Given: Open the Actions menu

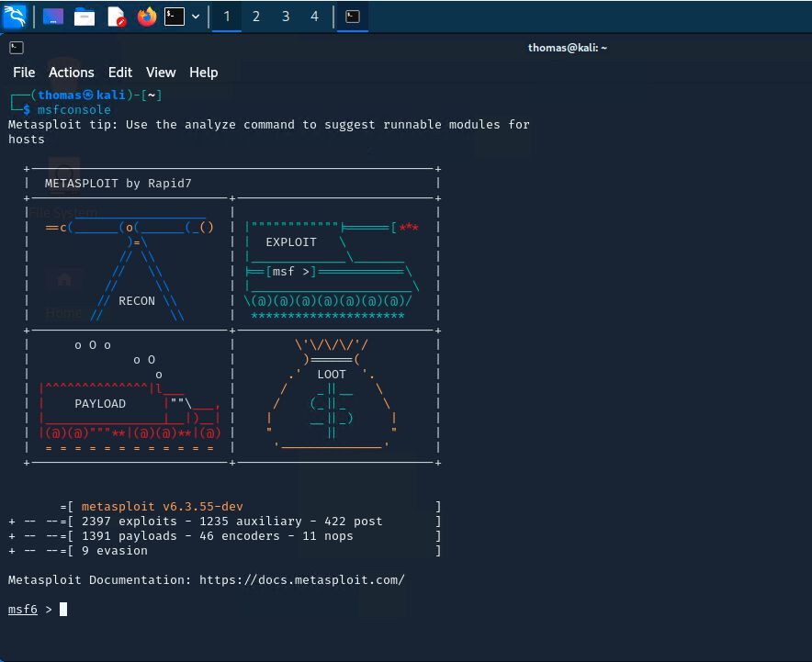Looking at the screenshot, I should (71, 73).
